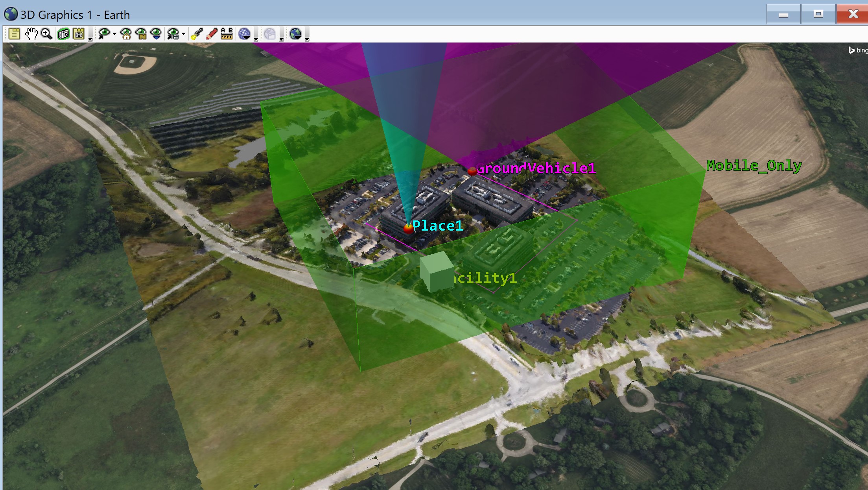This screenshot has height=490, width=868.
Task: Click the Orient From Top eye icon
Action: click(157, 34)
